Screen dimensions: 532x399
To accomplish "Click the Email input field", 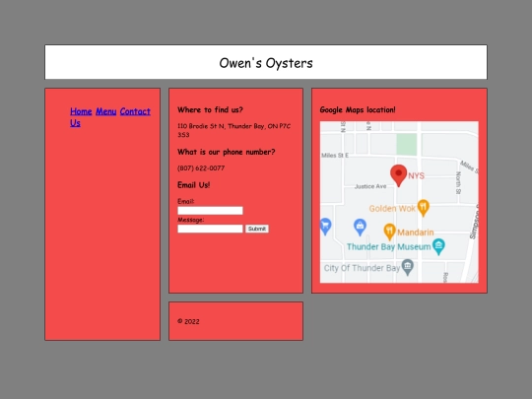I will (210, 211).
